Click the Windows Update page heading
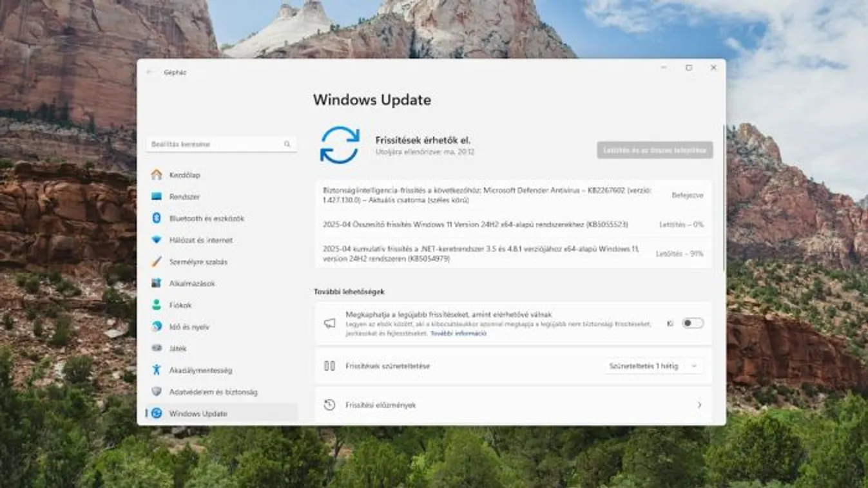Image resolution: width=868 pixels, height=488 pixels. tap(372, 100)
